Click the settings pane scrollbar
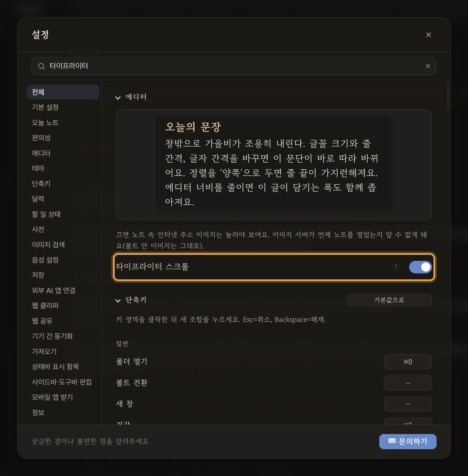Image resolution: width=468 pixels, height=476 pixels. click(448, 96)
